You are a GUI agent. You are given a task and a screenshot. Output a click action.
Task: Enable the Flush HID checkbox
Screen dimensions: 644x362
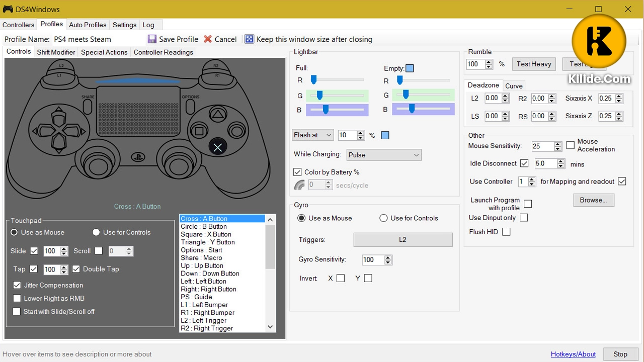506,232
